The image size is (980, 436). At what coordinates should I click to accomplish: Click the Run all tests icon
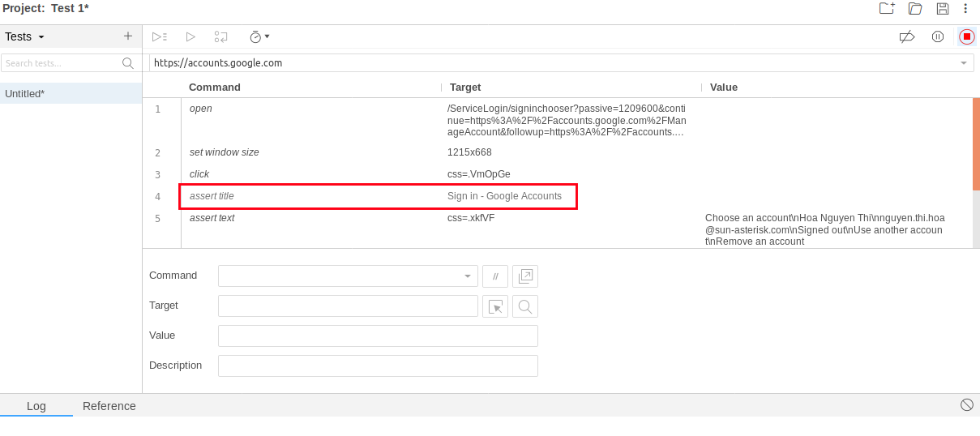click(159, 36)
